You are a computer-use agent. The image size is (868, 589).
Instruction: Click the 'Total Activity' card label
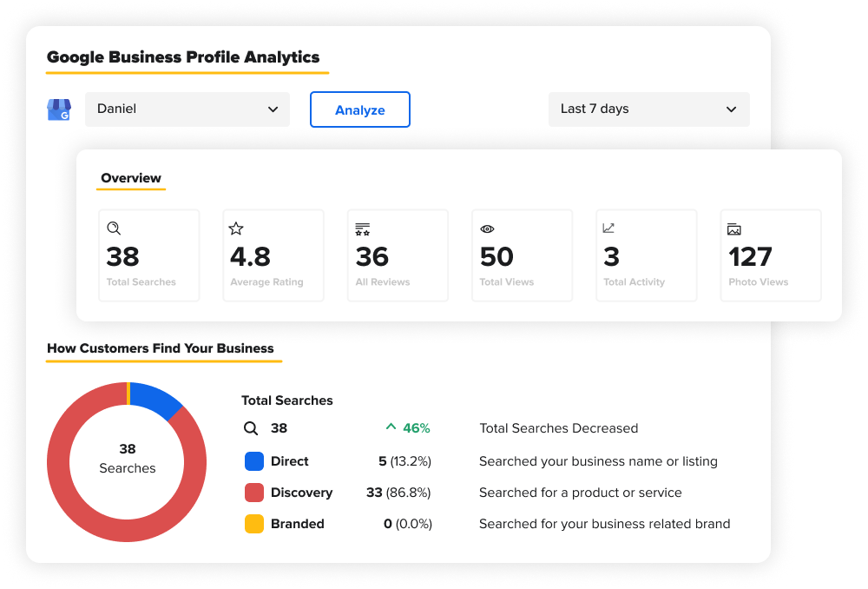(x=635, y=282)
